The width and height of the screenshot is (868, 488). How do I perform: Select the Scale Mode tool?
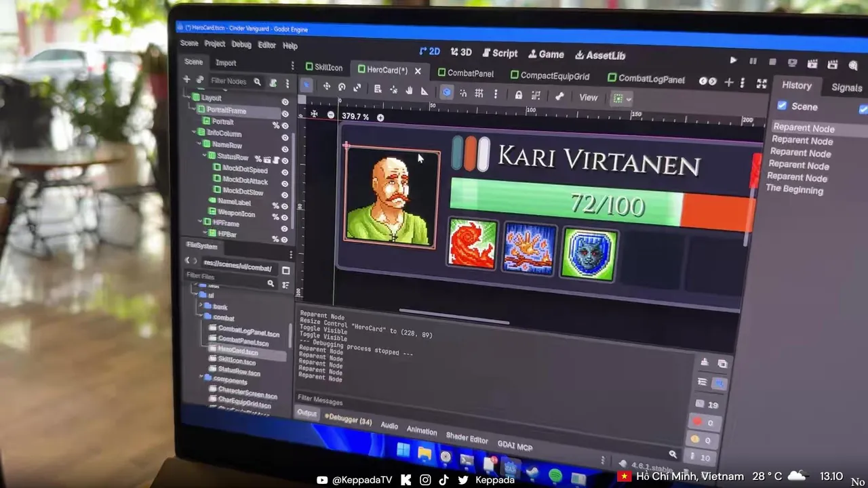pyautogui.click(x=357, y=88)
